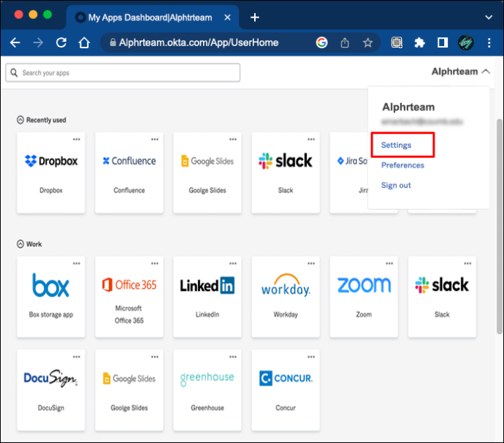Open options on Recently used Google Slides
The height and width of the screenshot is (443, 504).
(233, 140)
